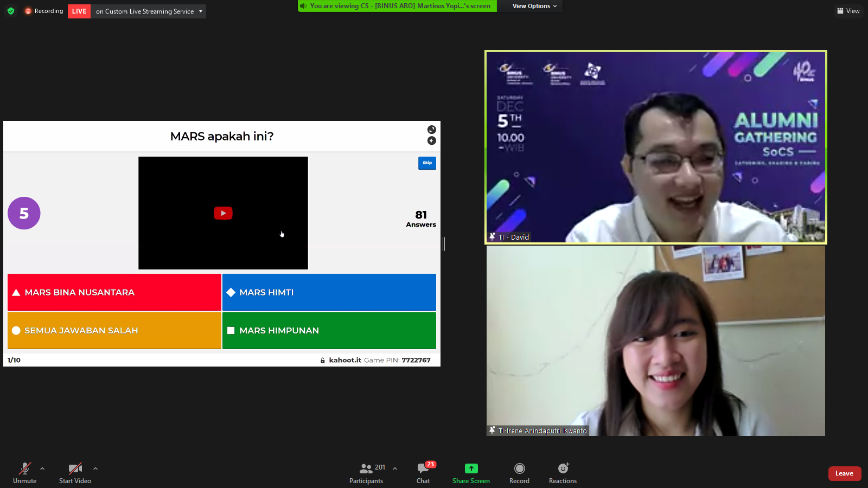Unmute the microphone
The width and height of the screenshot is (868, 488).
25,473
